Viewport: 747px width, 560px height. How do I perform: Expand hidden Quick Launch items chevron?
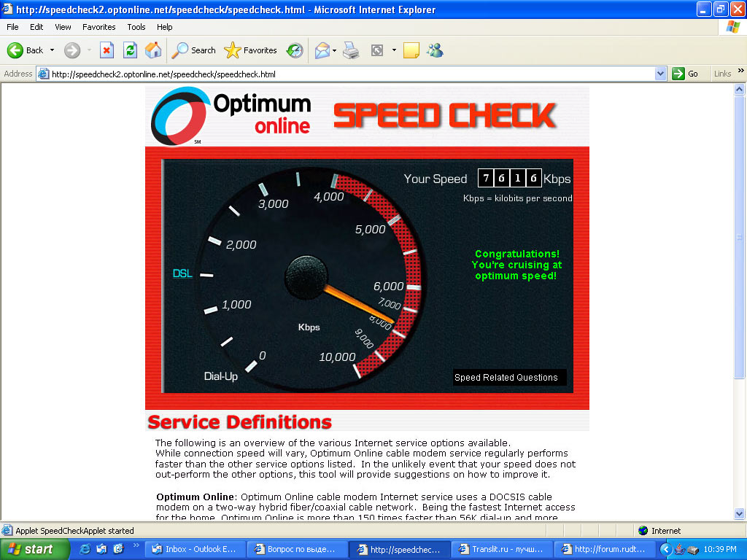point(136,545)
